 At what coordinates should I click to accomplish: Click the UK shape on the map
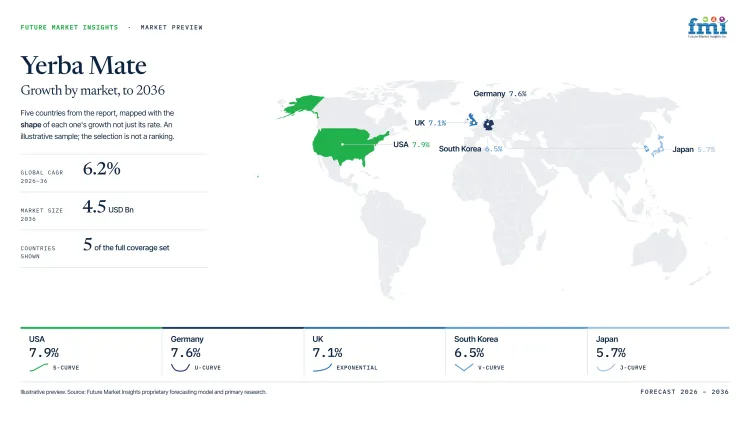pos(472,119)
